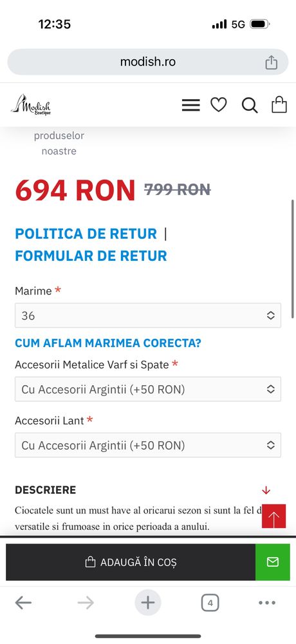Click CUM AFLAM MARIMEA CORECTA link

click(108, 343)
